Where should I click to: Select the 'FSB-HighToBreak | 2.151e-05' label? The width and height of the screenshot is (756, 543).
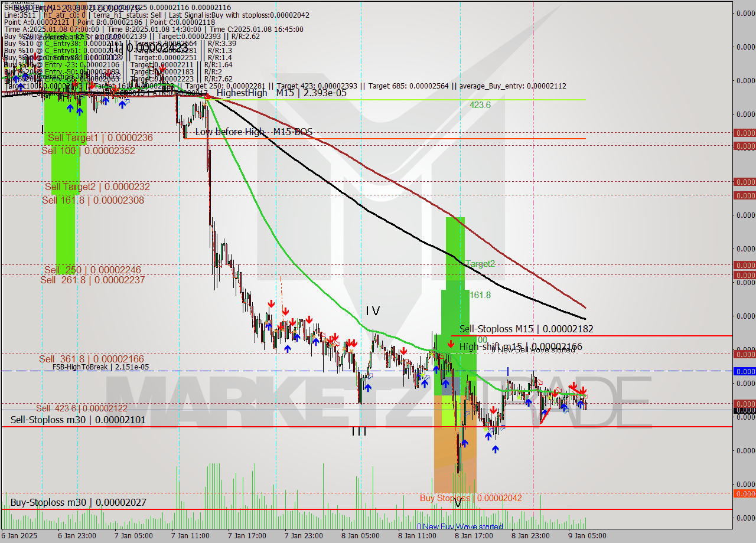tap(100, 367)
